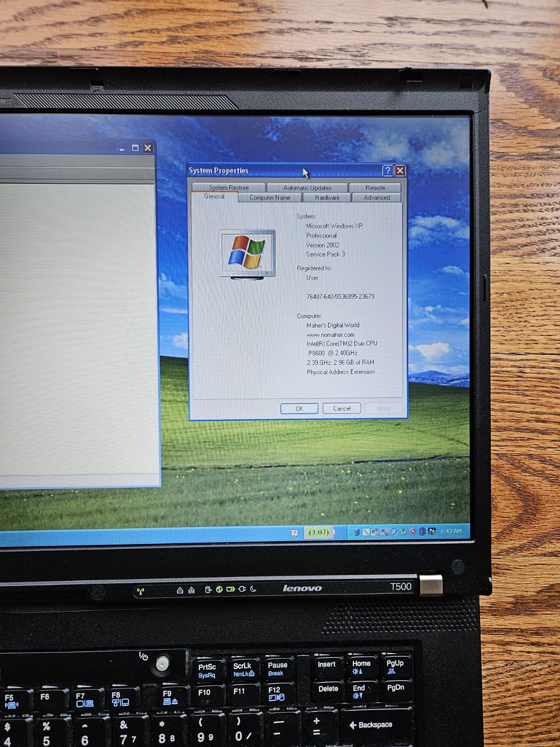Screen dimensions: 560x747
Task: Click the OK button
Action: pos(300,409)
